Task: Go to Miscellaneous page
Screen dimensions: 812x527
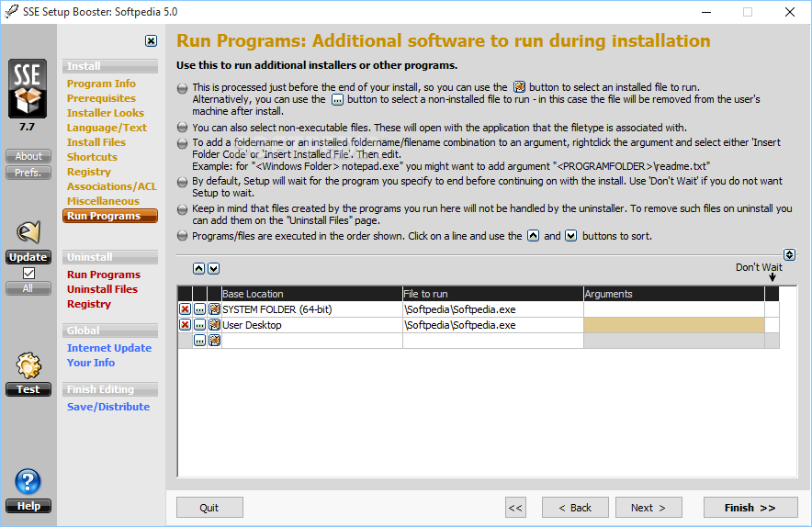Action: tap(103, 201)
